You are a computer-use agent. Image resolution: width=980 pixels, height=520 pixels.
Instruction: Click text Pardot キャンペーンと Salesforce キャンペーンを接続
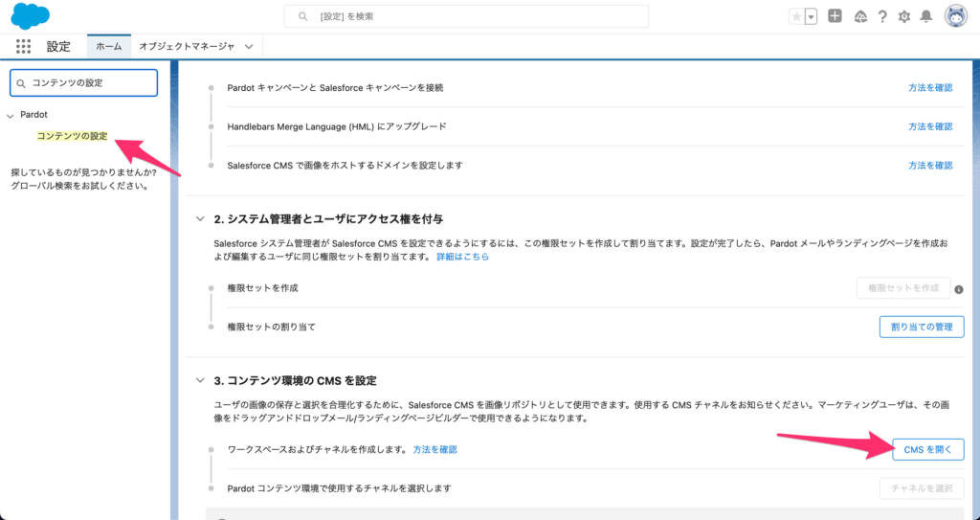(x=335, y=88)
